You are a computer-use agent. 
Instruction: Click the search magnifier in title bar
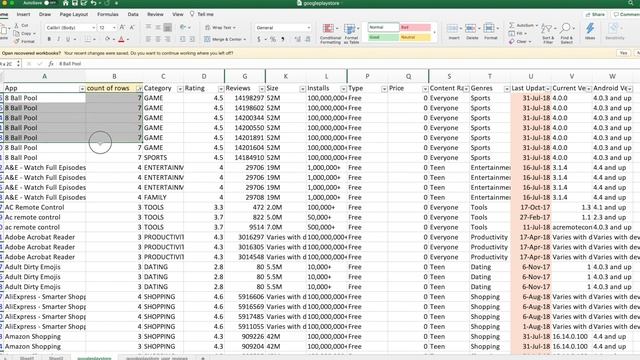pyautogui.click(x=631, y=3)
